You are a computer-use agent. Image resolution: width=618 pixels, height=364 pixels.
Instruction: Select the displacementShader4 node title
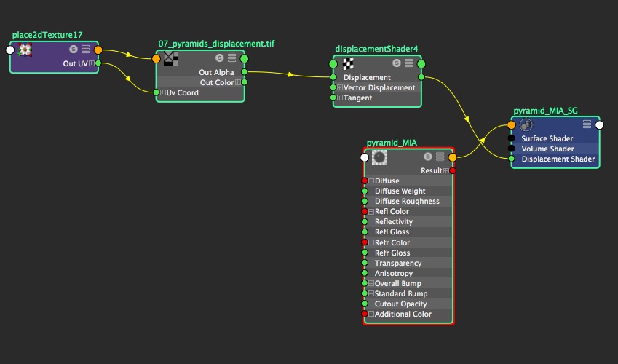[x=376, y=49]
